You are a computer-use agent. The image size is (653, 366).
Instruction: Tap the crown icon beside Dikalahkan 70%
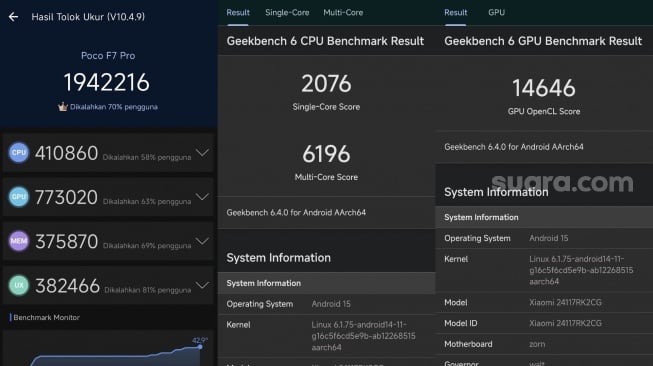[62, 107]
